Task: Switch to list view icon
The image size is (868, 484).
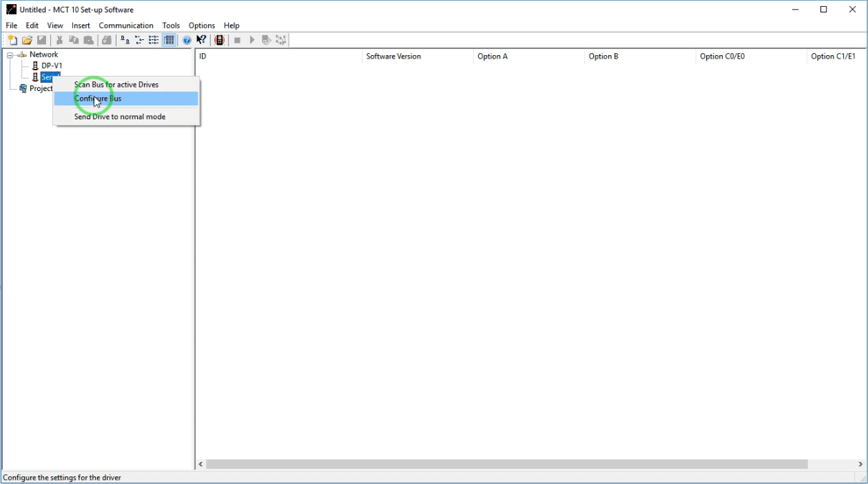Action: (154, 41)
